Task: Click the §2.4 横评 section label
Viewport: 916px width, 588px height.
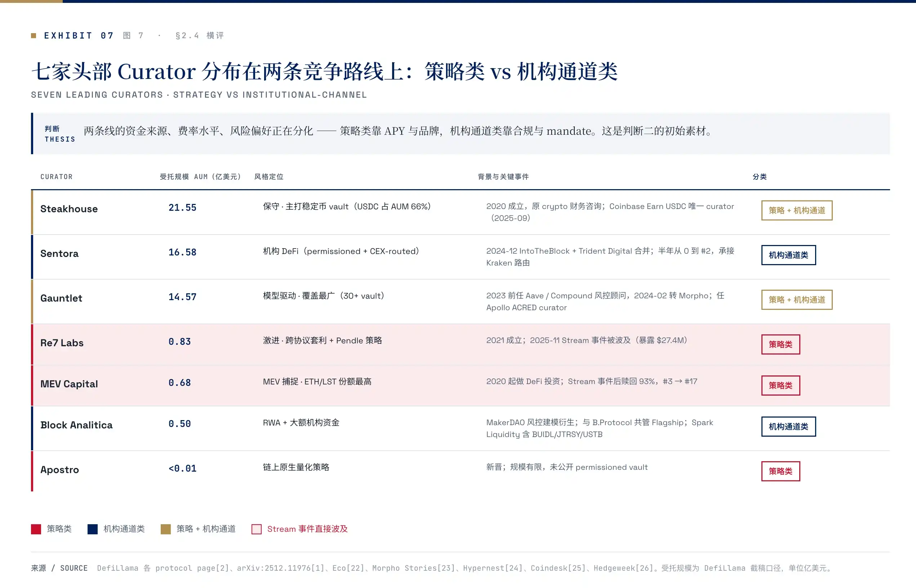Action: pyautogui.click(x=200, y=36)
